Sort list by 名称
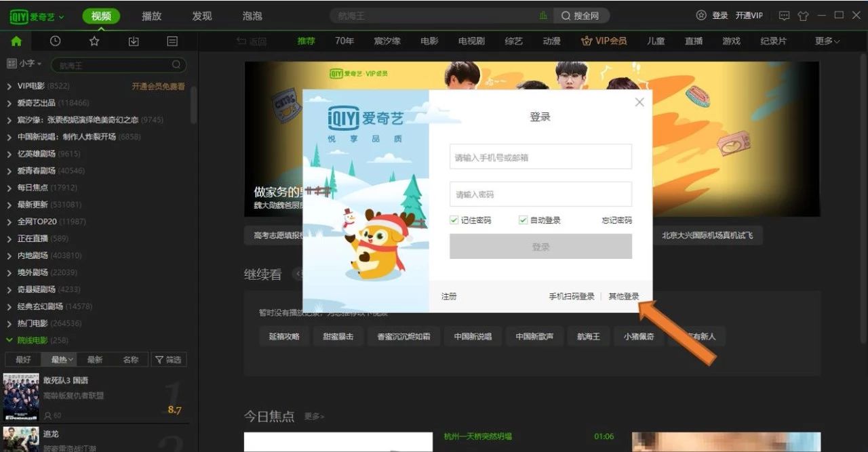 [130, 360]
